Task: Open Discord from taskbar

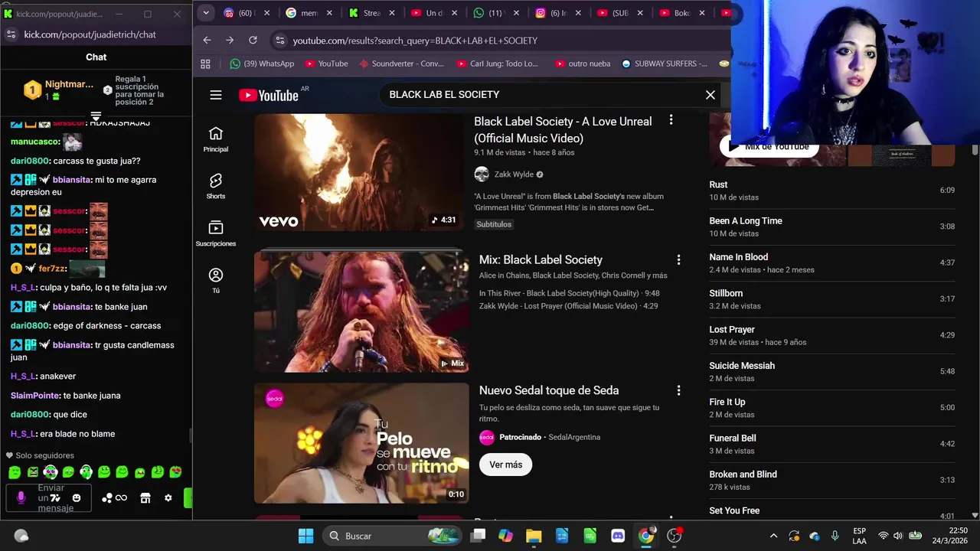Action: [x=618, y=536]
